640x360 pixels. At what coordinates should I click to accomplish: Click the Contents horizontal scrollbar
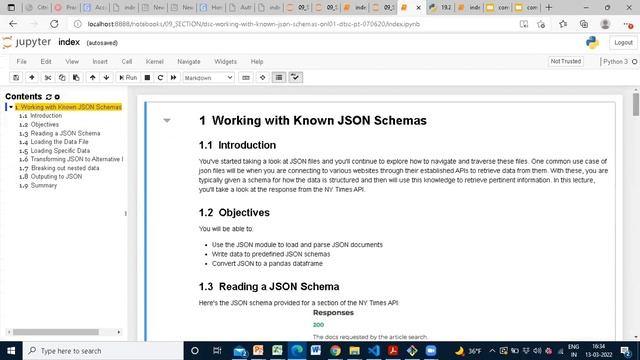pos(56,332)
